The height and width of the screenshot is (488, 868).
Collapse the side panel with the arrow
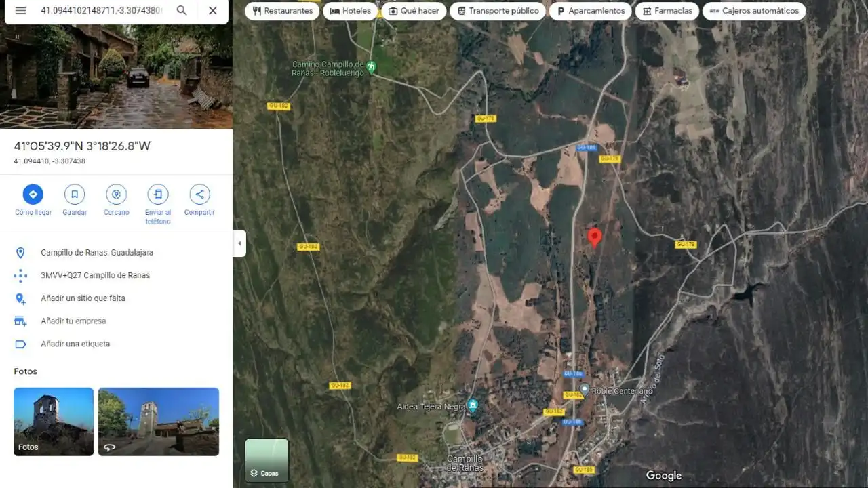click(239, 243)
